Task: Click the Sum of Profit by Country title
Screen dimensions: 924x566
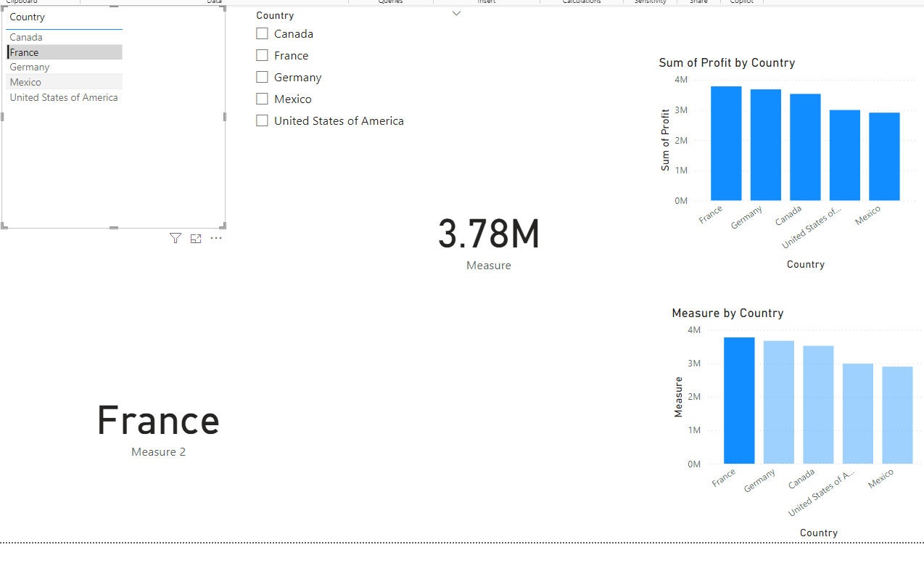Action: (x=727, y=62)
